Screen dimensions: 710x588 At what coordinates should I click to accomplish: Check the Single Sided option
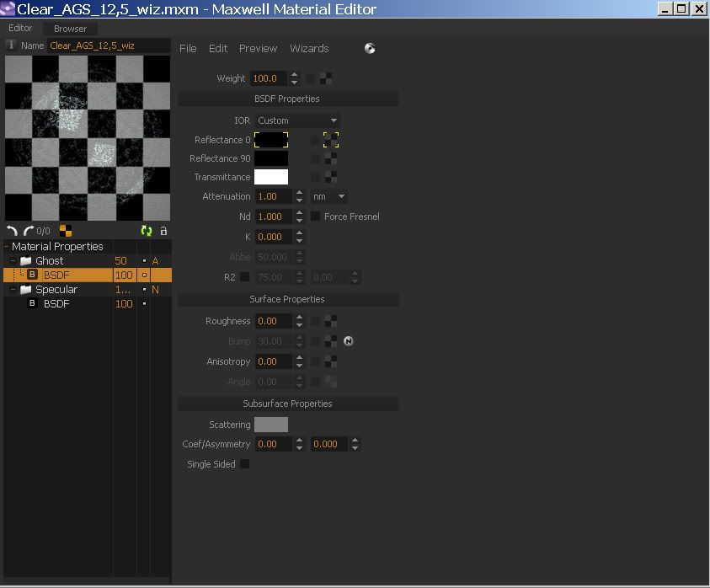245,464
